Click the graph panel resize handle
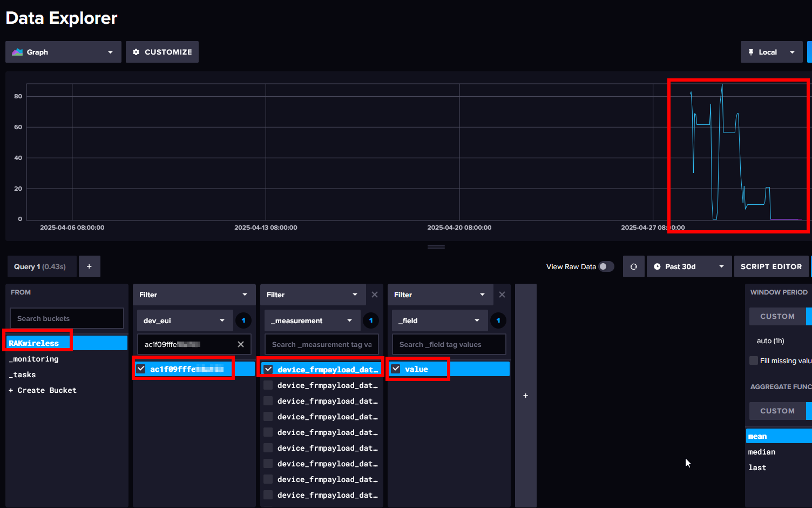812x508 pixels. point(436,247)
